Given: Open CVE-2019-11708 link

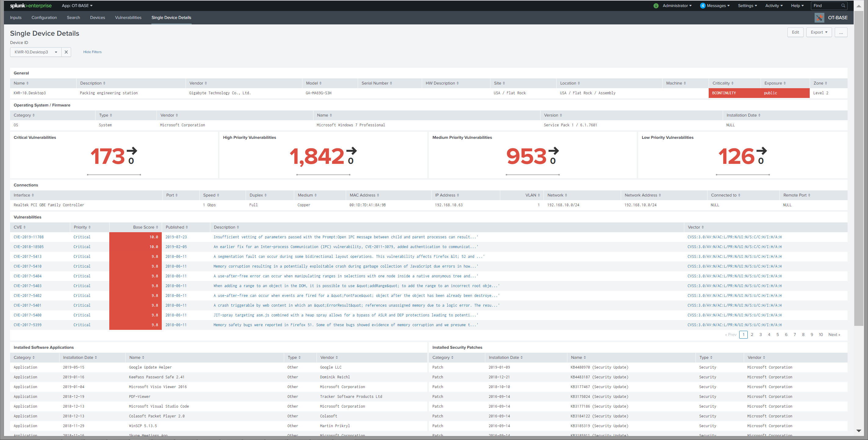Looking at the screenshot, I should (x=29, y=237).
